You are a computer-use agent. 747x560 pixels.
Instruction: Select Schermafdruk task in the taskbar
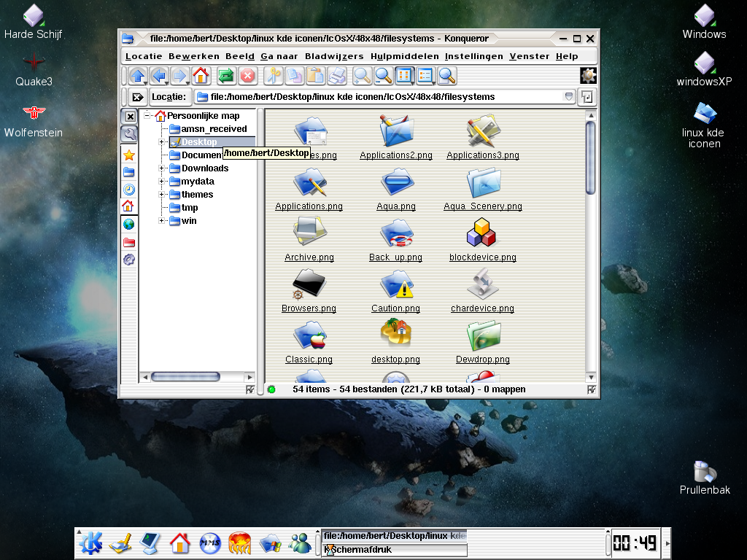395,550
